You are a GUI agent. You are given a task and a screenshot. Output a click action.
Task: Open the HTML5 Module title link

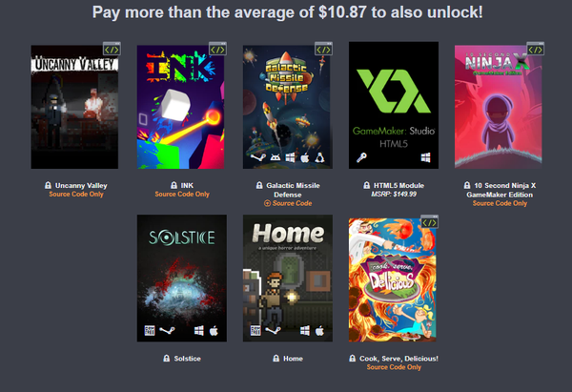point(398,185)
